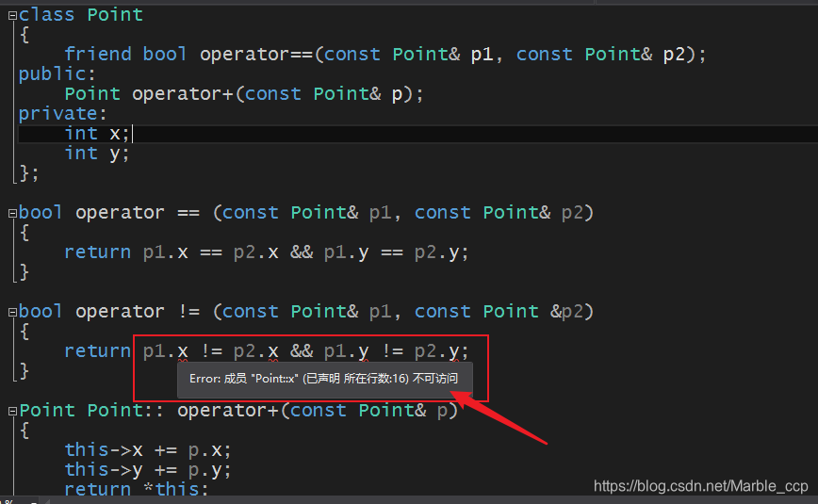This screenshot has height=504, width=818.
Task: Click the private: access specifier line
Action: pyautogui.click(x=62, y=114)
